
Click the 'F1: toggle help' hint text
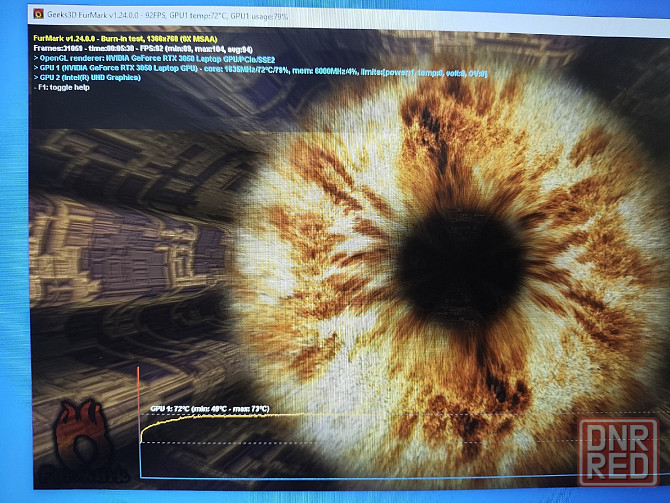pos(62,87)
